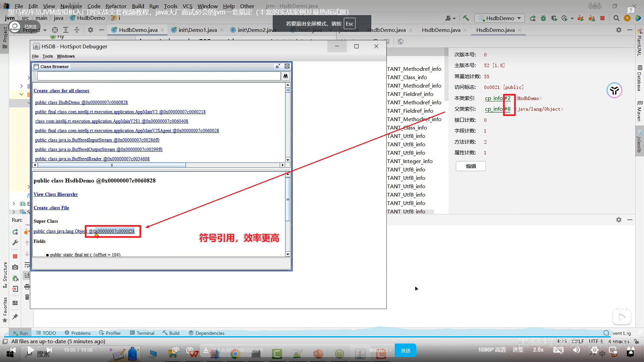This screenshot has width=644, height=362.
Task: Click the pin tab icon in Run panel
Action: [15, 316]
